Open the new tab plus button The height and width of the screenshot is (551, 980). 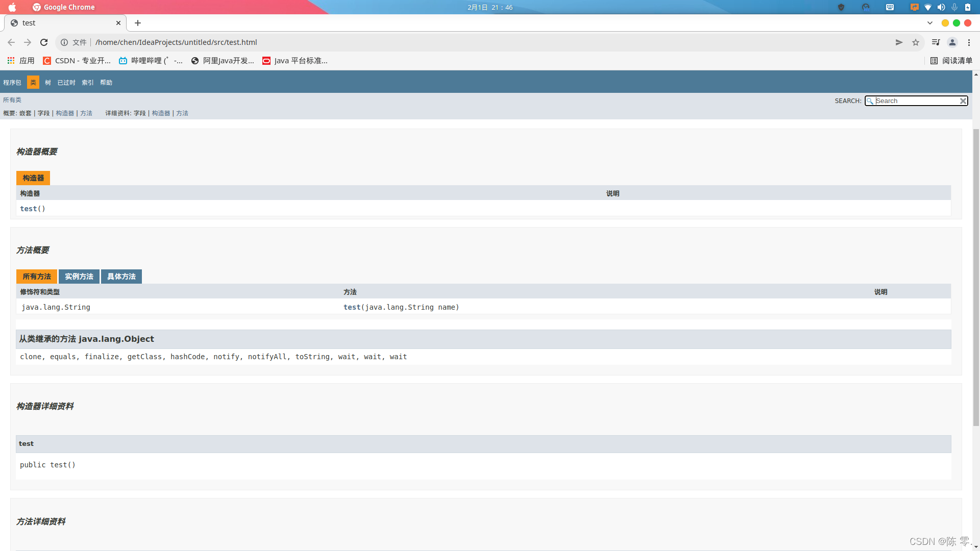(138, 23)
